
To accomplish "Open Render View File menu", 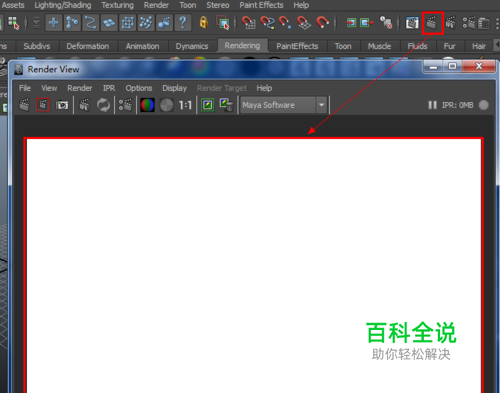I will pos(25,88).
